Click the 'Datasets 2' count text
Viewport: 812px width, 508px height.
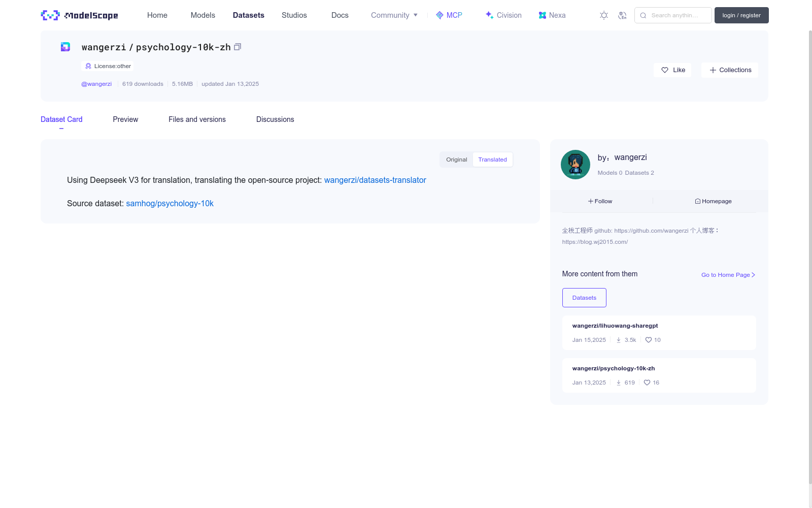639,173
